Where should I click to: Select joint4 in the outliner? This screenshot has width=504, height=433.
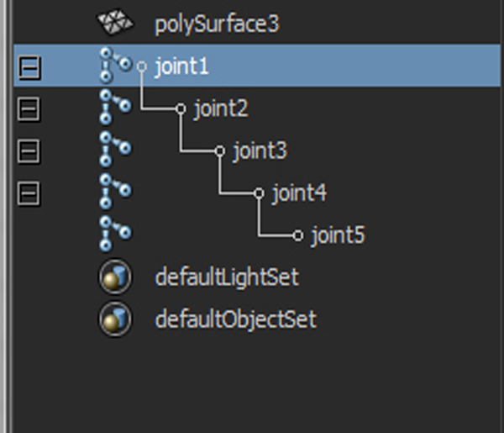[x=299, y=193]
